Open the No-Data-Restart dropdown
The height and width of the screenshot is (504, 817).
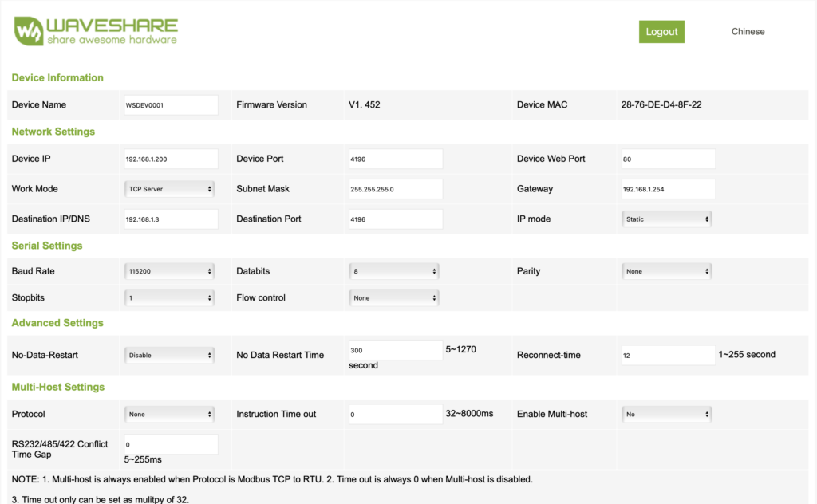coord(169,355)
